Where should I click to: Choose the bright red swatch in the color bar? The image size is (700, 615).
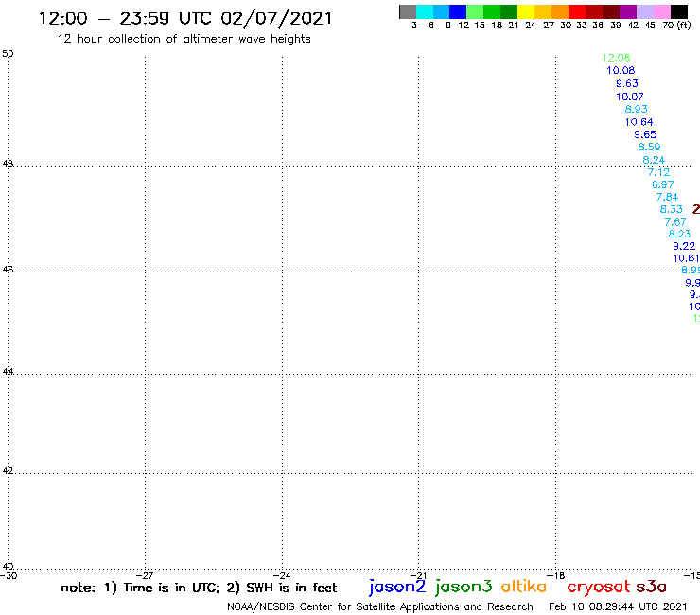(577, 11)
